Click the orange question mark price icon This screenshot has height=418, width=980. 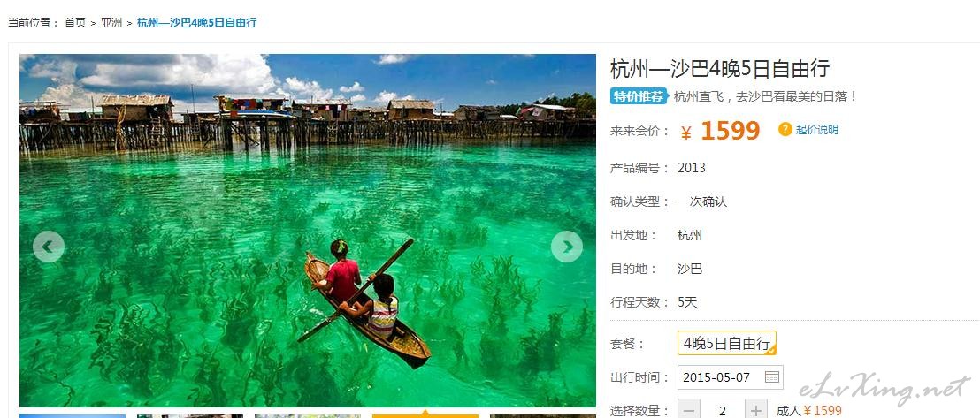click(x=785, y=129)
